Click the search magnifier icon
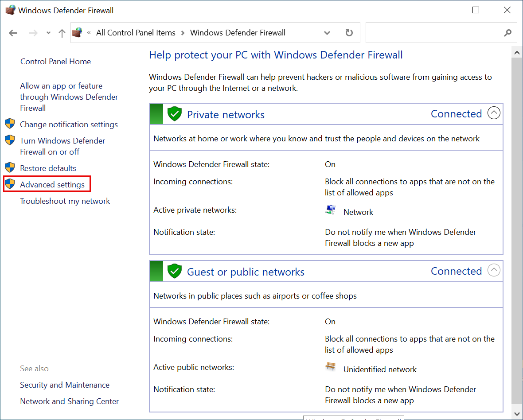Image resolution: width=523 pixels, height=420 pixels. click(x=507, y=32)
